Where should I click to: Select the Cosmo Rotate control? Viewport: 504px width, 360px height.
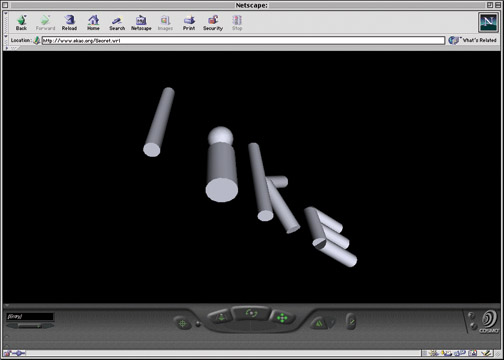251,313
